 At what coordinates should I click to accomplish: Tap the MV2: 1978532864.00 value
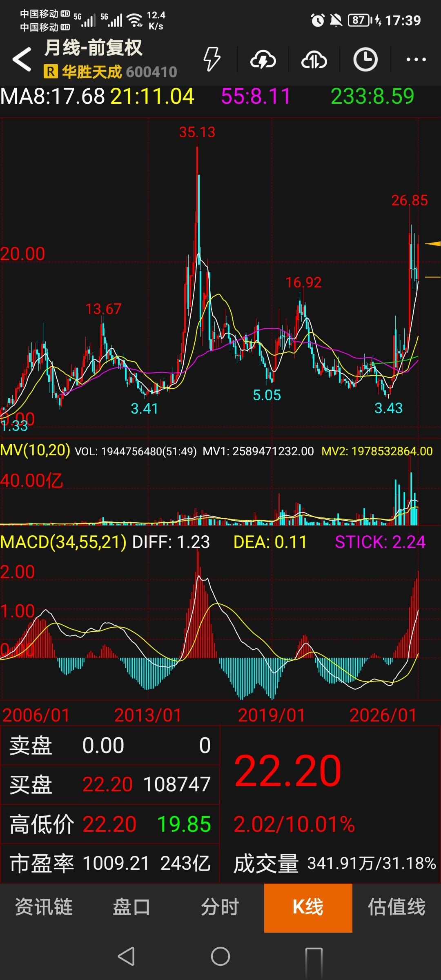(377, 451)
